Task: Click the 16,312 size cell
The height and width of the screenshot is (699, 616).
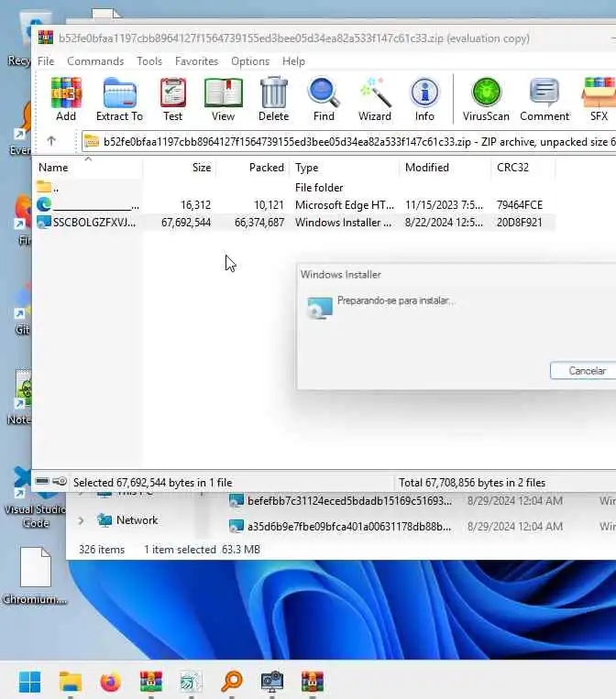Action: tap(195, 204)
